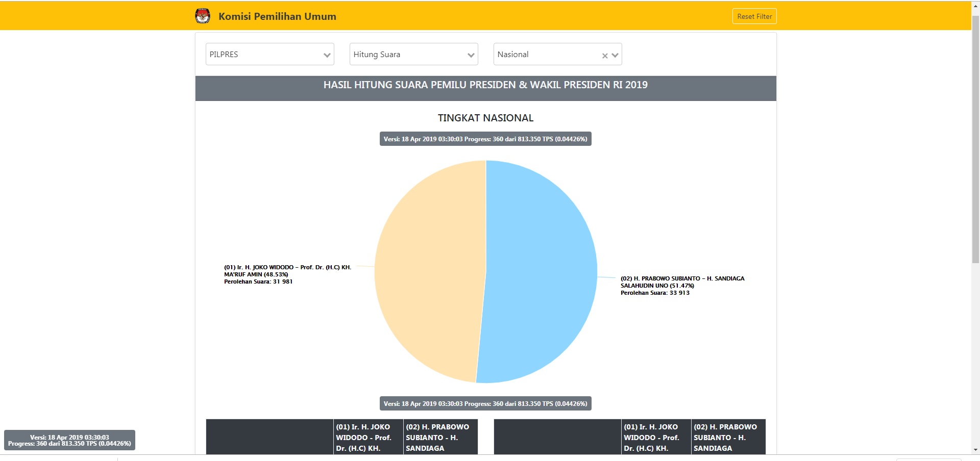Click the KPU garuda logo icon
The height and width of the screenshot is (461, 980).
click(203, 16)
